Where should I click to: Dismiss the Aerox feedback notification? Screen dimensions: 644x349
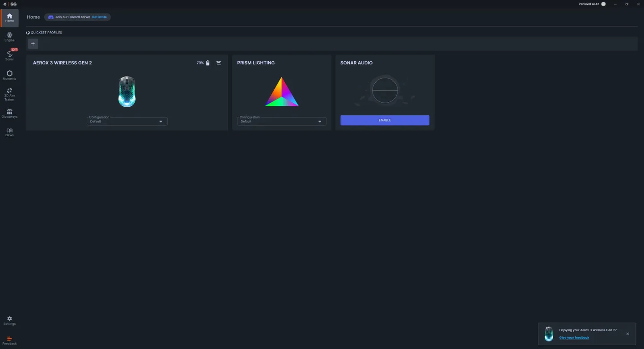627,334
